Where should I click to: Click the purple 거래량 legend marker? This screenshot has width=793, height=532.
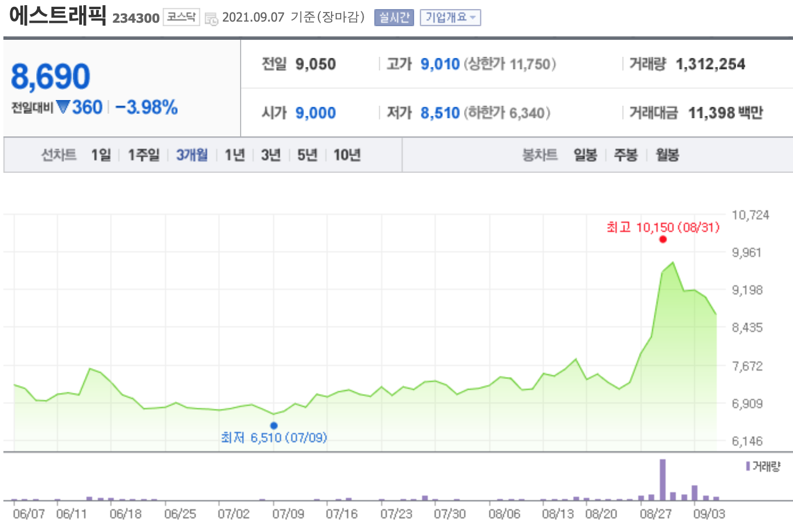[747, 467]
